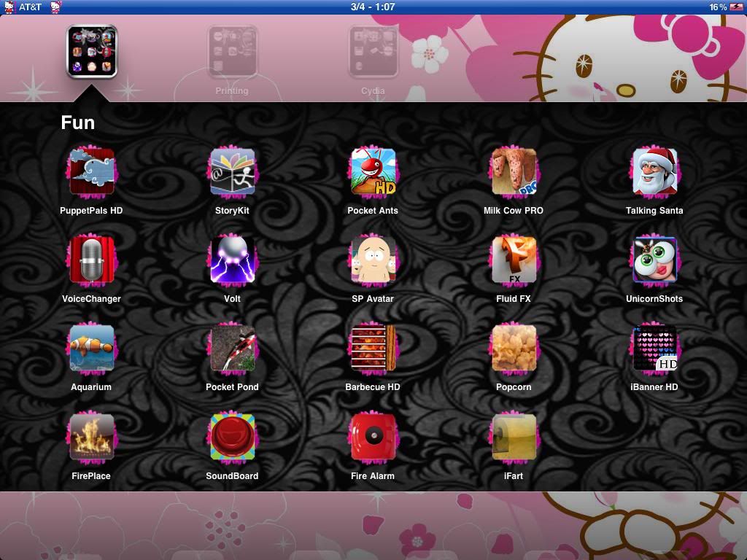Launch Barbecue HD app
The width and height of the screenshot is (747, 560).
(x=373, y=348)
